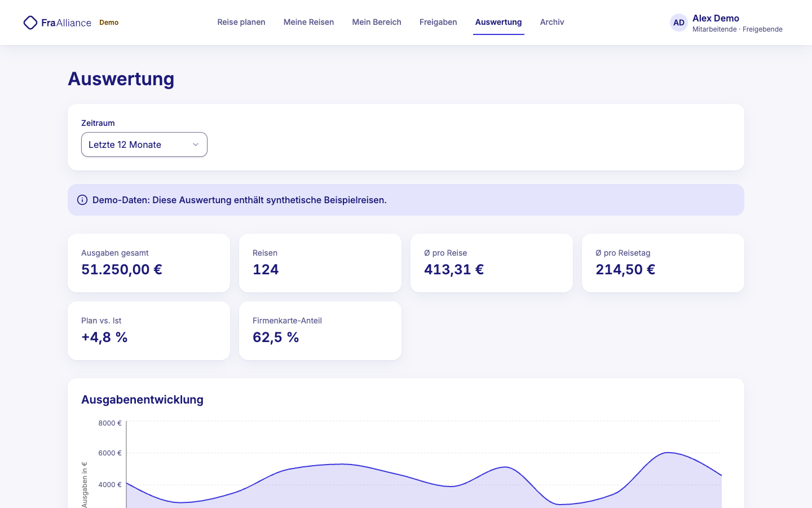
Task: Click the Ausgaben gesamt value 51.250,00 €
Action: click(x=122, y=269)
